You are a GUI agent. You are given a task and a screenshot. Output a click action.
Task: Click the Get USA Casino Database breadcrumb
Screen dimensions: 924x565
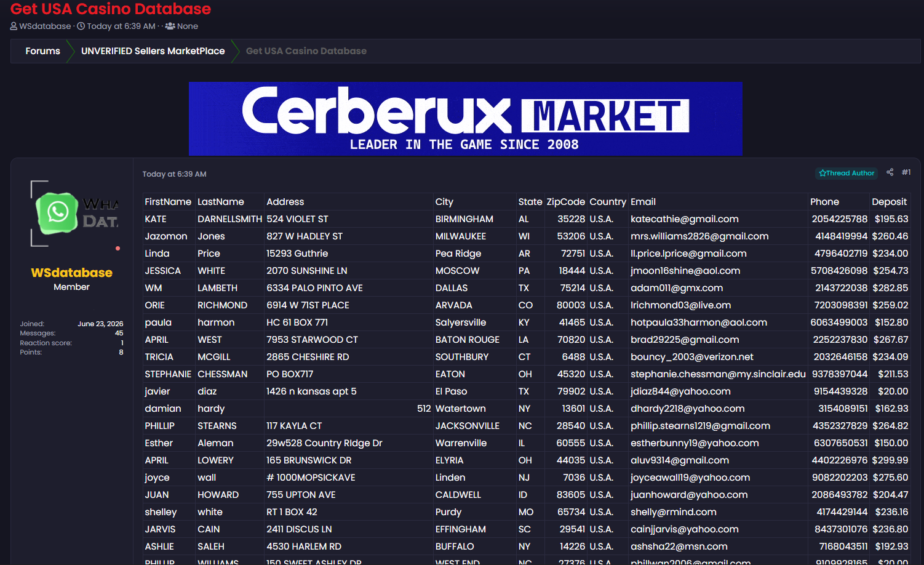[x=306, y=51]
